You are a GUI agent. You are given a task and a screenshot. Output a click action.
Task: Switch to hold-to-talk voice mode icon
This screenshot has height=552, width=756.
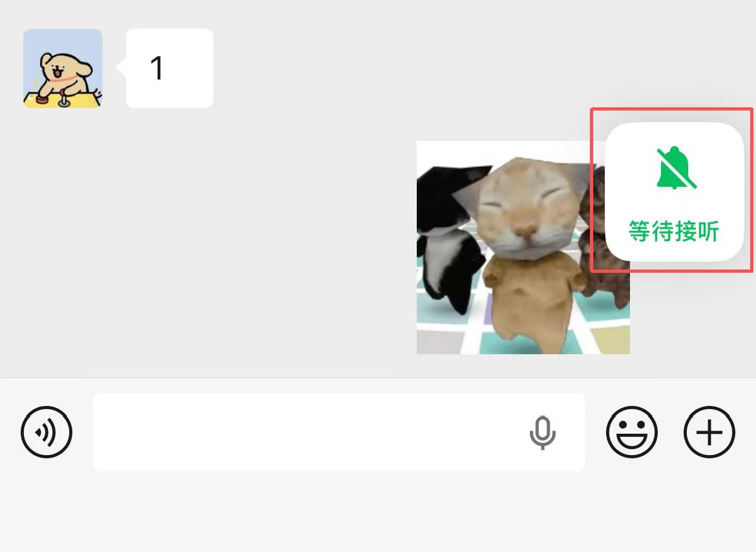click(x=47, y=432)
